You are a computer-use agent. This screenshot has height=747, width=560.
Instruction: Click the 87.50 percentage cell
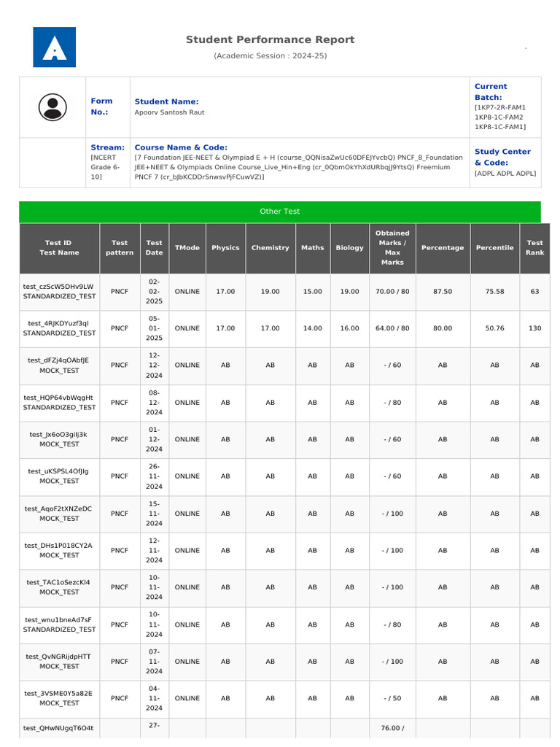click(x=443, y=292)
